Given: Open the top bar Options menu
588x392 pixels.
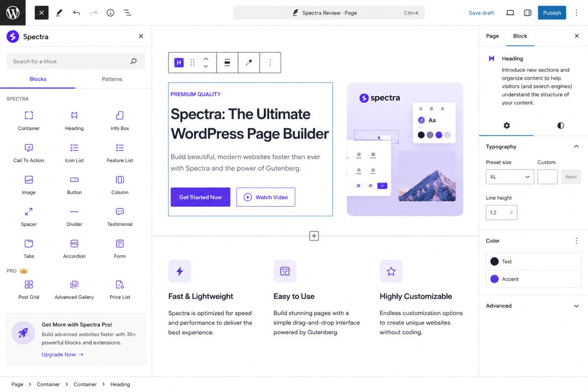Looking at the screenshot, I should point(576,13).
